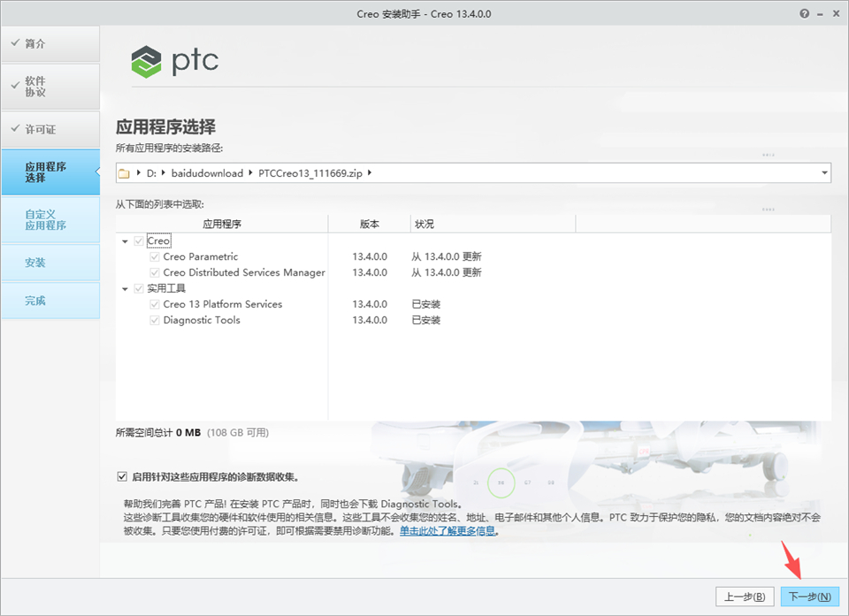Select the 应用程序选择 step

coord(50,172)
